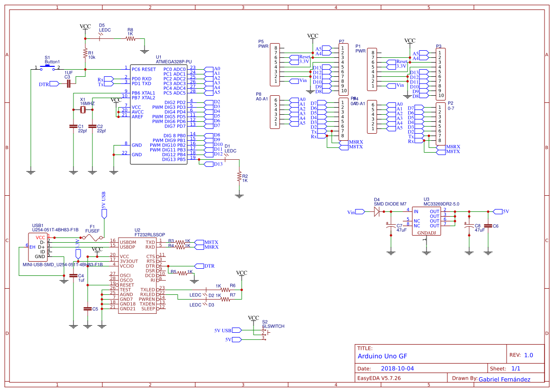Select the VCC power symbol above R1

coord(84,27)
